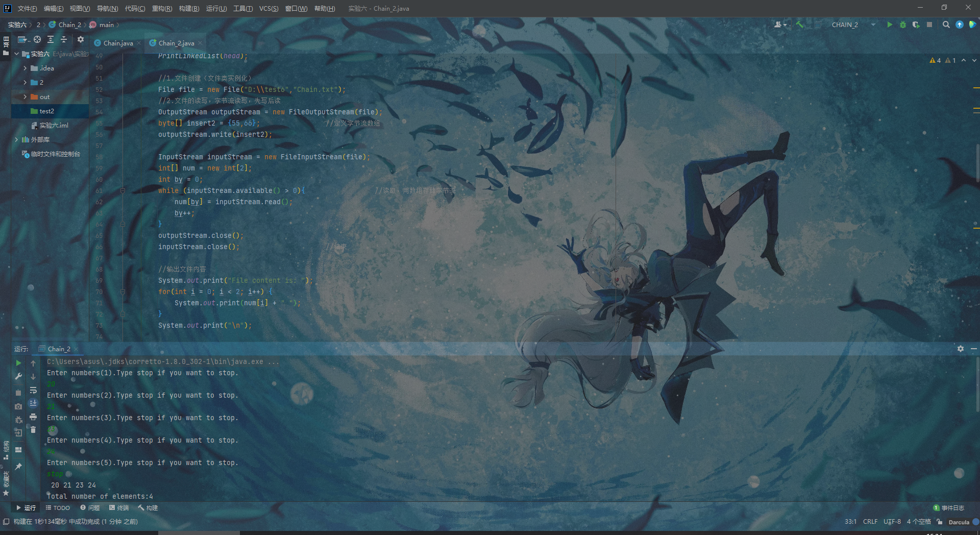Click the print icon in run console
Image resolution: width=980 pixels, height=535 pixels.
33,417
